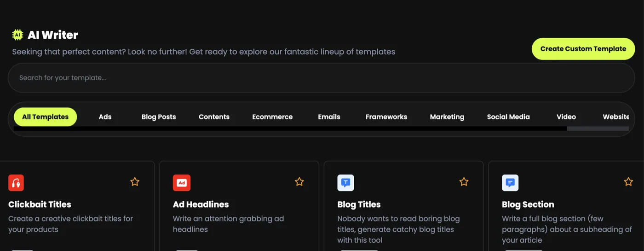Click the Blog Titles blue icon
Screen dimensions: 644x251
345,183
